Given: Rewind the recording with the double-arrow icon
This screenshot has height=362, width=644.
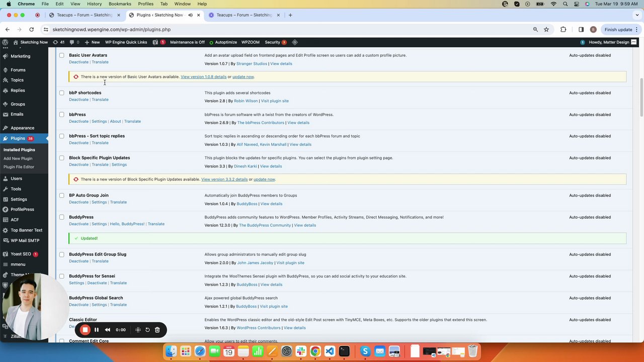Looking at the screenshot, I should click(x=108, y=330).
